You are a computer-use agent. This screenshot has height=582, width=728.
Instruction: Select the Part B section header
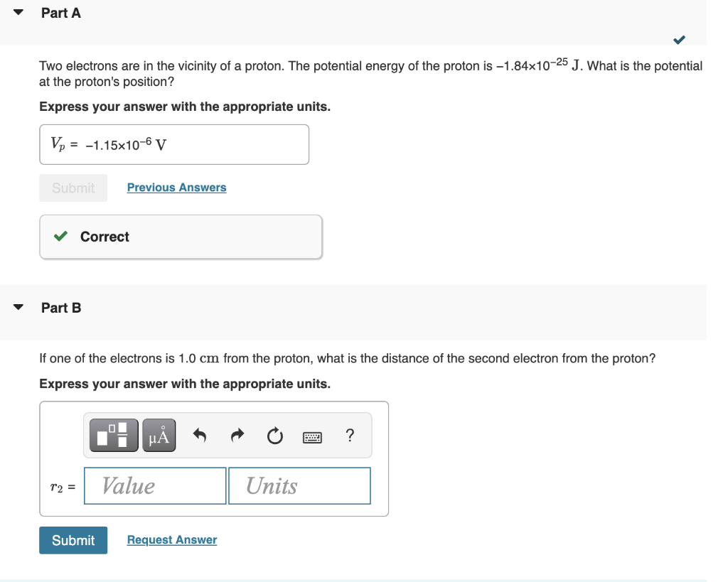click(x=61, y=308)
